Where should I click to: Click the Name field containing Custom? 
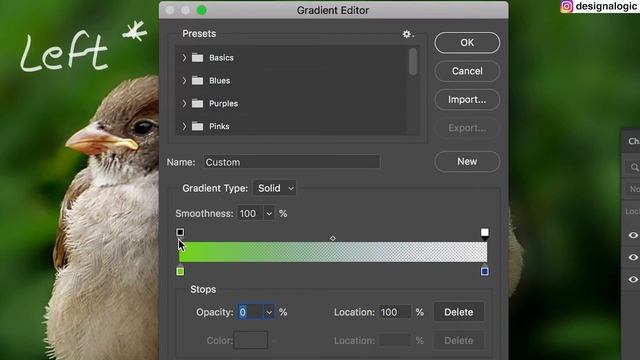(x=291, y=162)
